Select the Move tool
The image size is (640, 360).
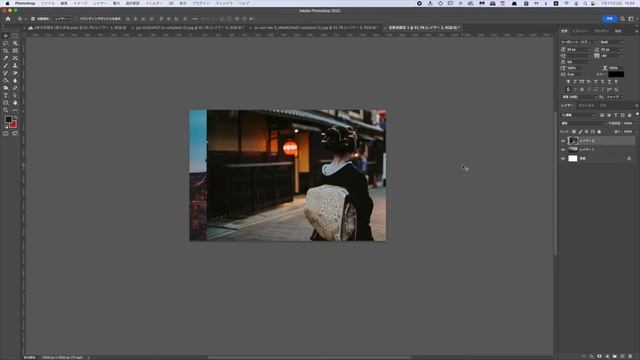pyautogui.click(x=6, y=36)
